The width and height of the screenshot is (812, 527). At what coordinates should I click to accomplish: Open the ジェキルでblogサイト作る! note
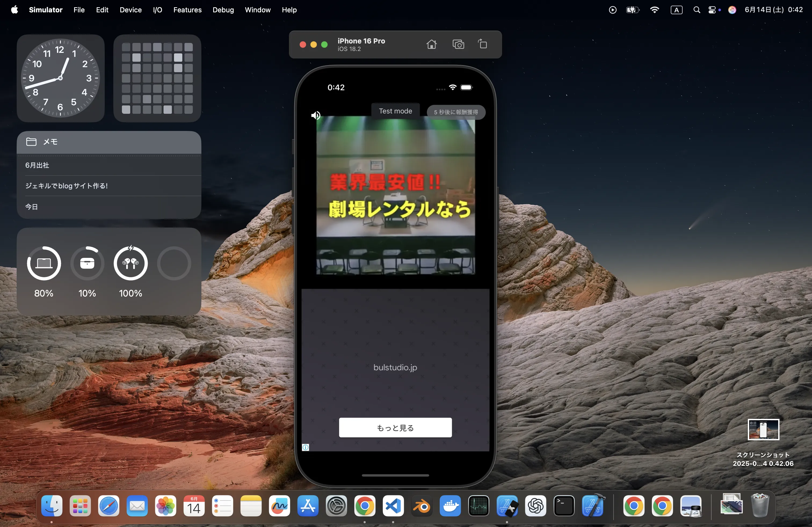67,186
